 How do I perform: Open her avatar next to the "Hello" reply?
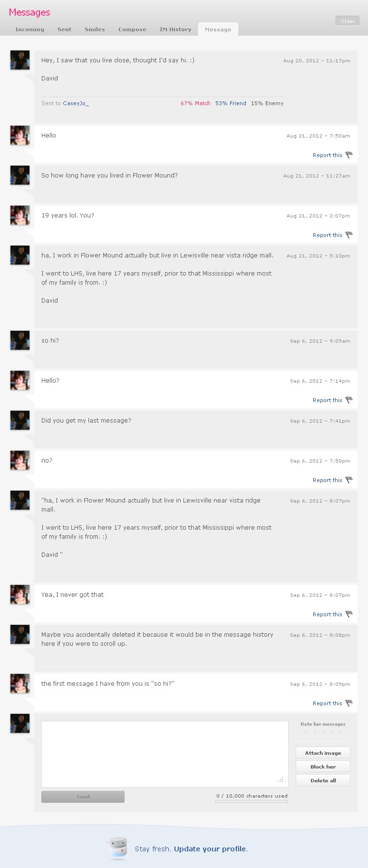20,136
